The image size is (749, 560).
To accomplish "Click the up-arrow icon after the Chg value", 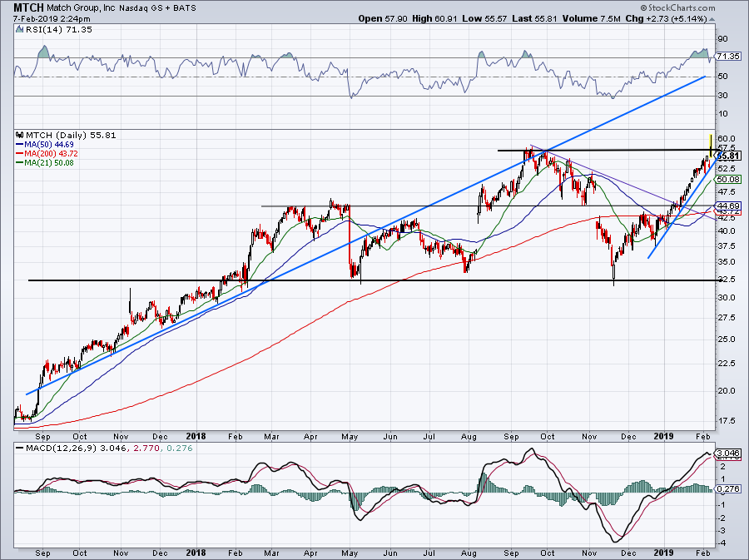I will point(712,19).
